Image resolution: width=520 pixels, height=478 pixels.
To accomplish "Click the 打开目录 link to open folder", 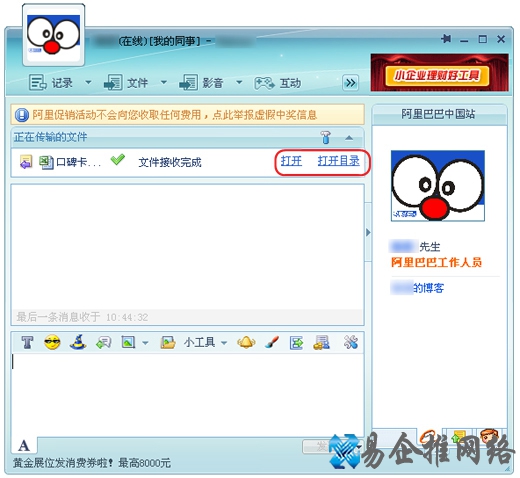I will point(338,161).
